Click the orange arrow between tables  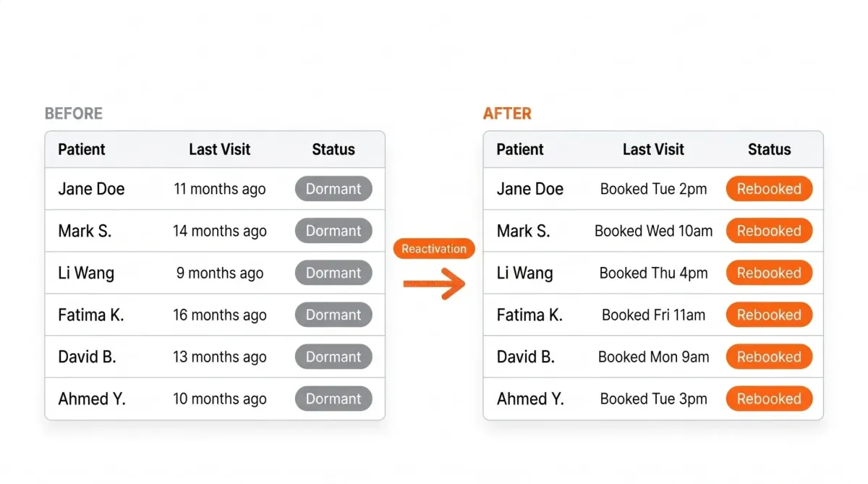(434, 284)
